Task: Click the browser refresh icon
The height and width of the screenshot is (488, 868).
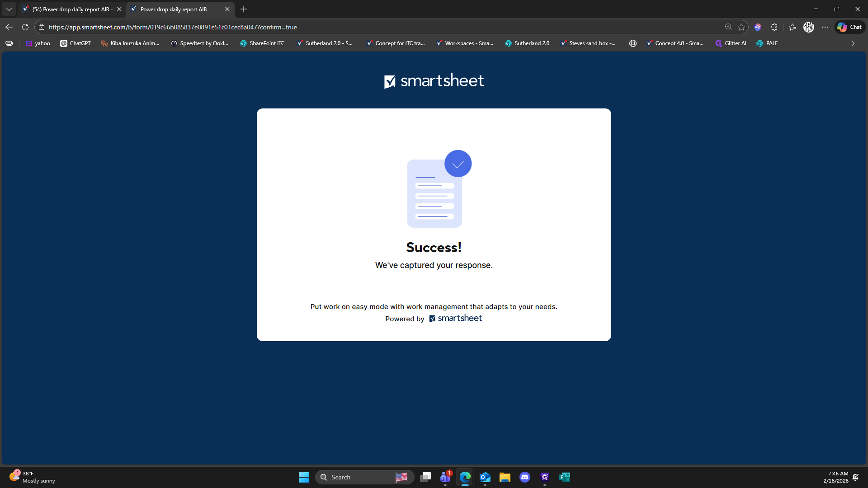Action: click(x=25, y=27)
